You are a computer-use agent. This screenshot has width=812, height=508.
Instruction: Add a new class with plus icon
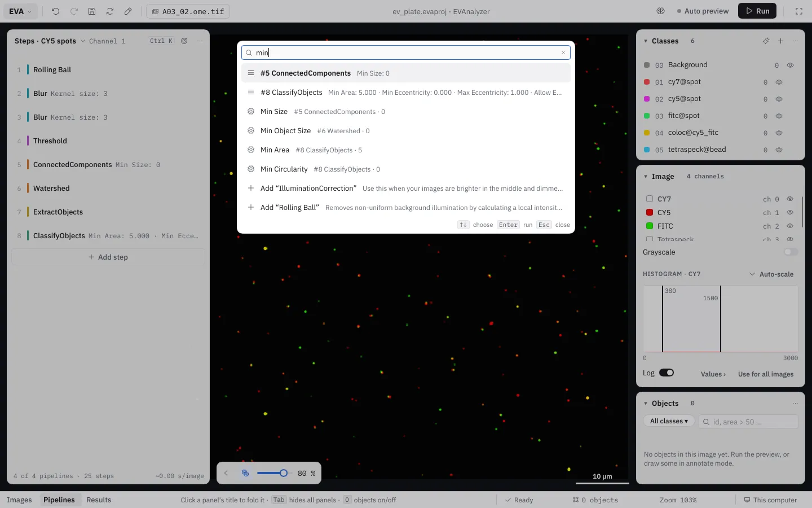pyautogui.click(x=781, y=41)
